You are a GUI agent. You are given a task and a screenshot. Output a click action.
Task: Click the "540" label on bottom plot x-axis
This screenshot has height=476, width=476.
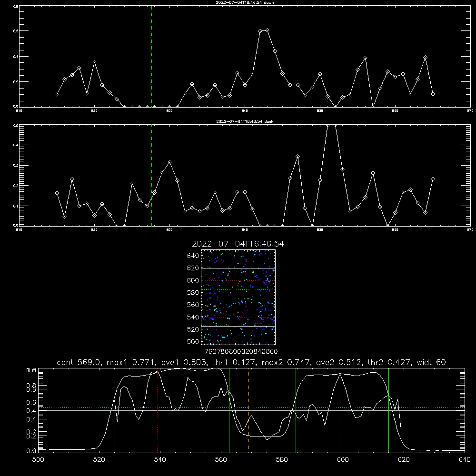pyautogui.click(x=160, y=460)
